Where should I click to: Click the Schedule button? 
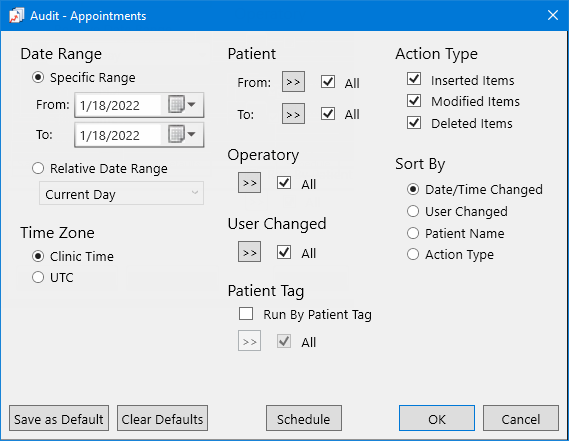pos(304,418)
